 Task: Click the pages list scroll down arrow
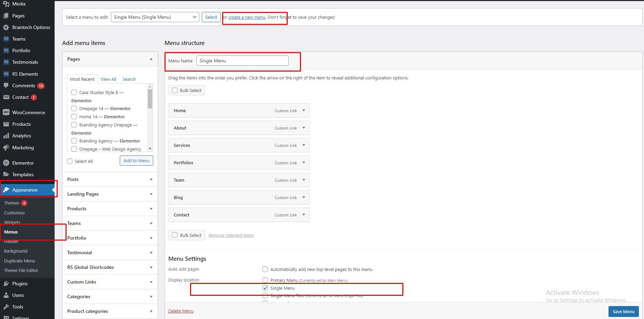coord(150,149)
